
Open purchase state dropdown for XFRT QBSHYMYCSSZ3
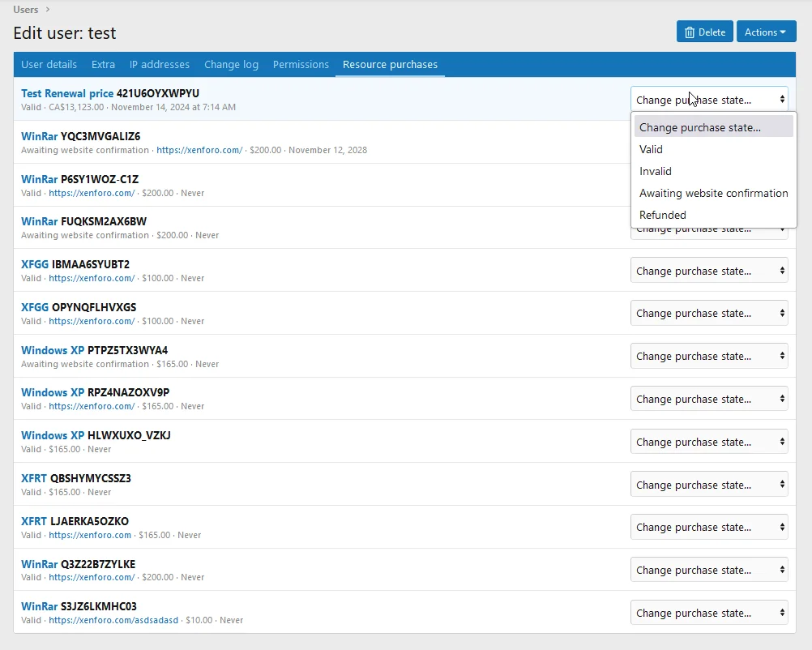tap(709, 485)
